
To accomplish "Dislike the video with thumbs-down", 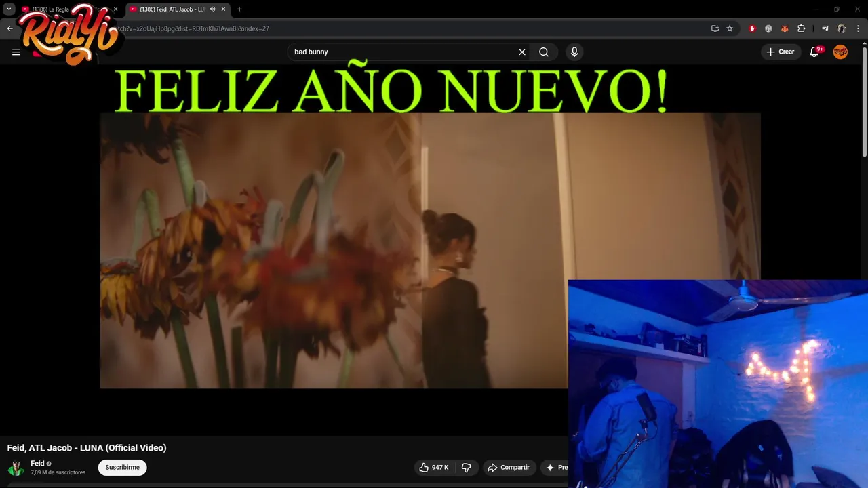I will click(x=467, y=468).
